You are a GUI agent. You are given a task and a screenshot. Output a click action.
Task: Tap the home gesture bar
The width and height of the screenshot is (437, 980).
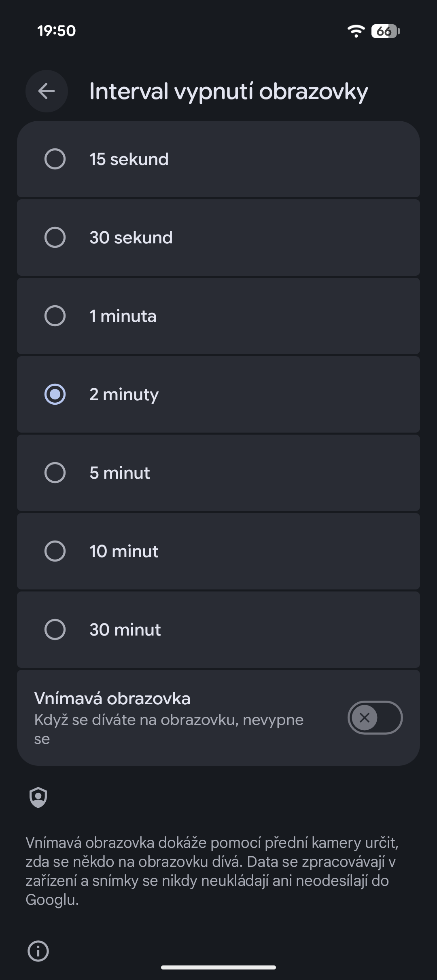click(218, 967)
